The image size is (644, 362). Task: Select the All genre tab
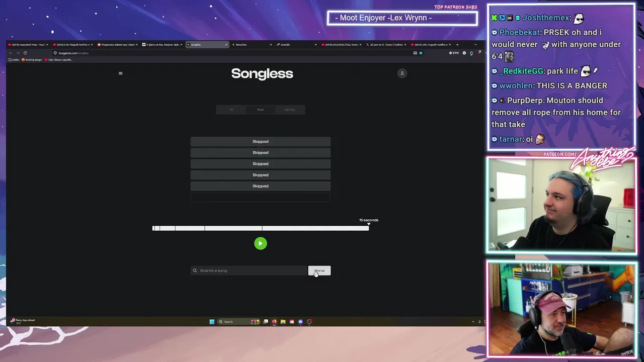coord(231,110)
